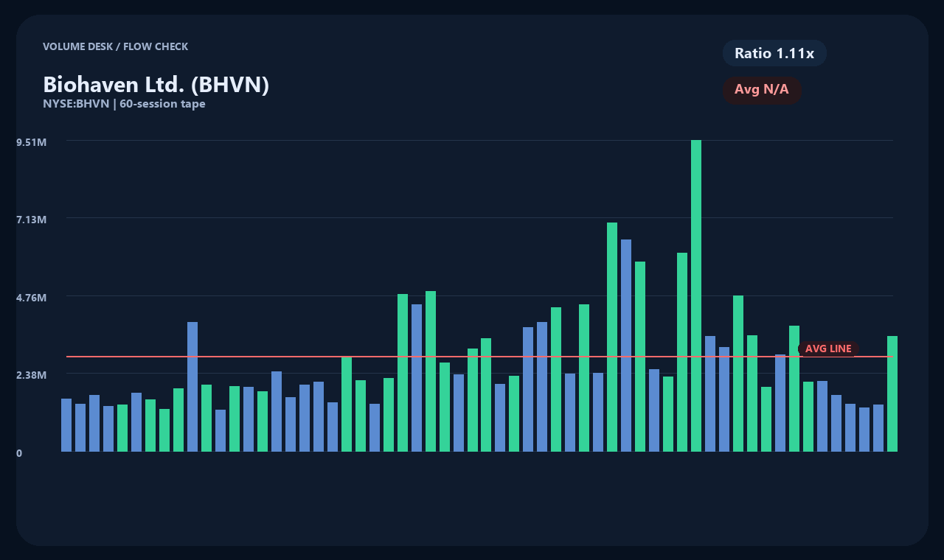Click the 0 axis label
The height and width of the screenshot is (560, 944).
point(19,453)
